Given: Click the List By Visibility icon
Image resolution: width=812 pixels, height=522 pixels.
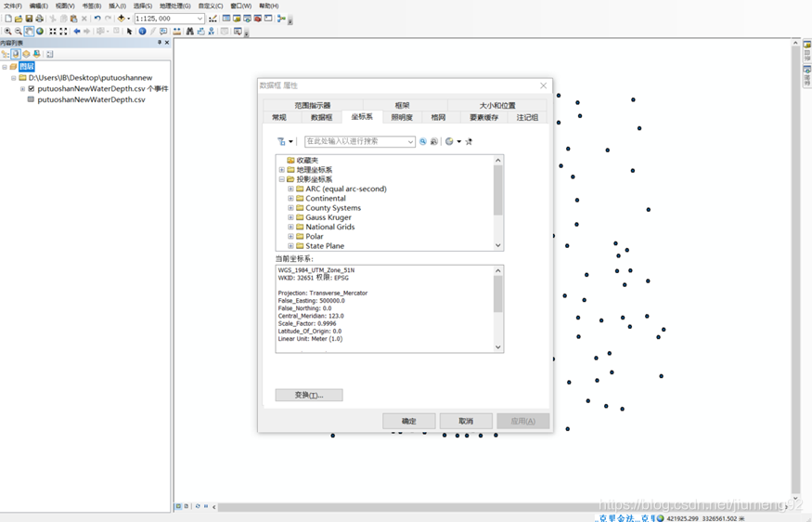Looking at the screenshot, I should click(26, 54).
